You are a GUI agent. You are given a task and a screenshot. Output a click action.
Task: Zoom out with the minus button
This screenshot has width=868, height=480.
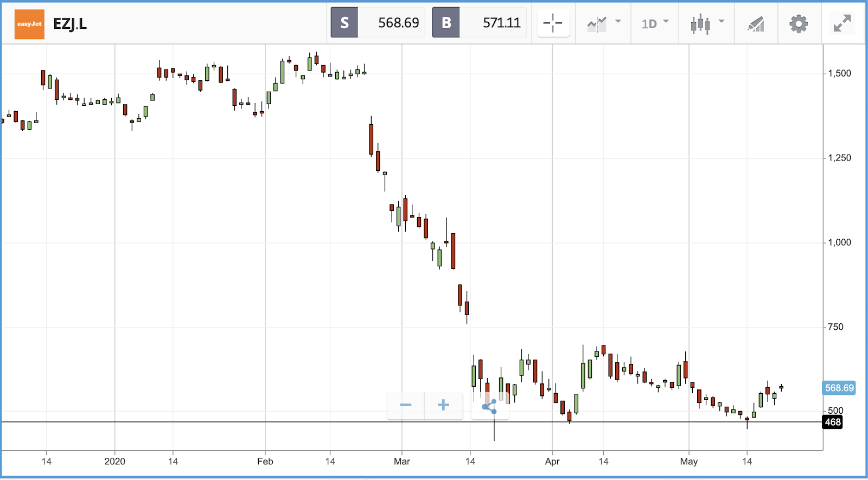405,405
